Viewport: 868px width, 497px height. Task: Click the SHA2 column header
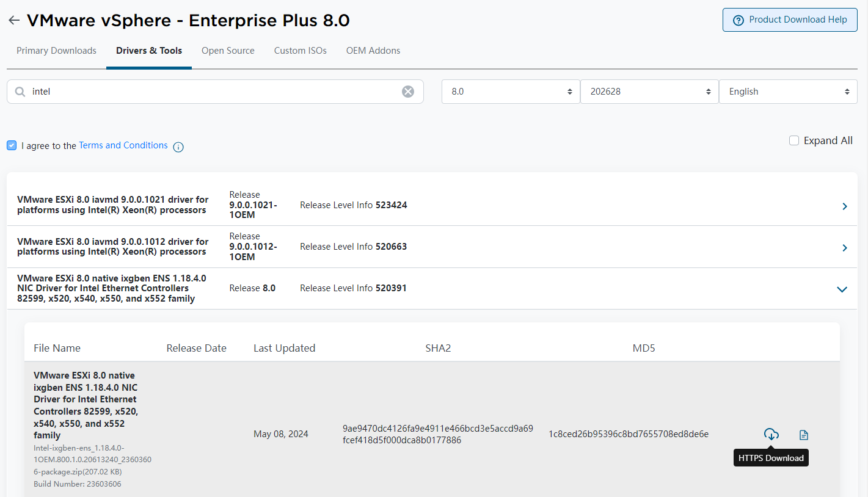click(x=438, y=348)
